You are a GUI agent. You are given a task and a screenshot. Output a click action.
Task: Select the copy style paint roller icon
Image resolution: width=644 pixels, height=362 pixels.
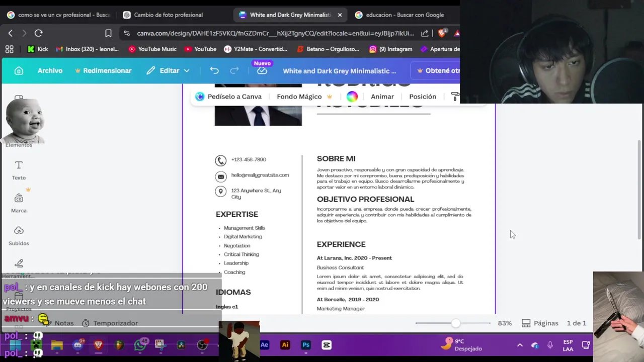click(x=455, y=97)
